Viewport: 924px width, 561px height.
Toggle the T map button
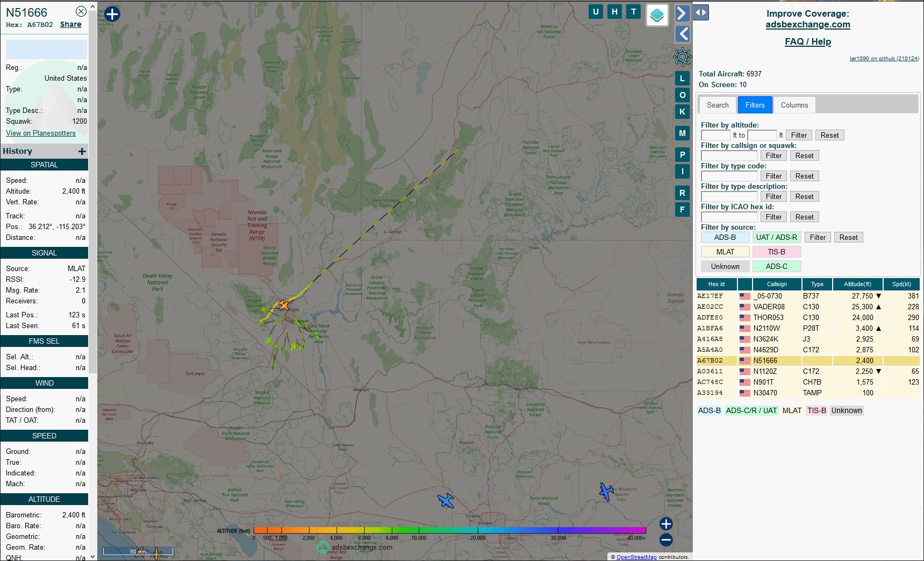[x=634, y=12]
